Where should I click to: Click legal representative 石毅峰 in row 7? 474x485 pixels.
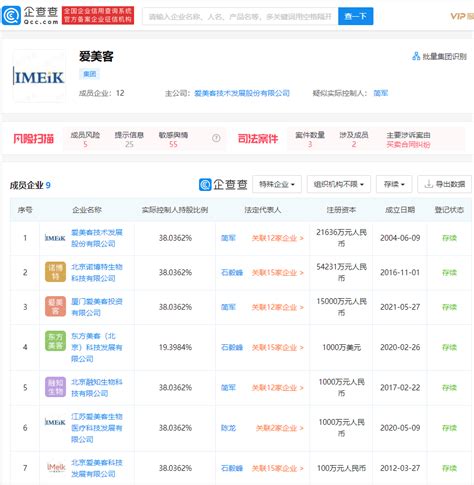coord(232,468)
